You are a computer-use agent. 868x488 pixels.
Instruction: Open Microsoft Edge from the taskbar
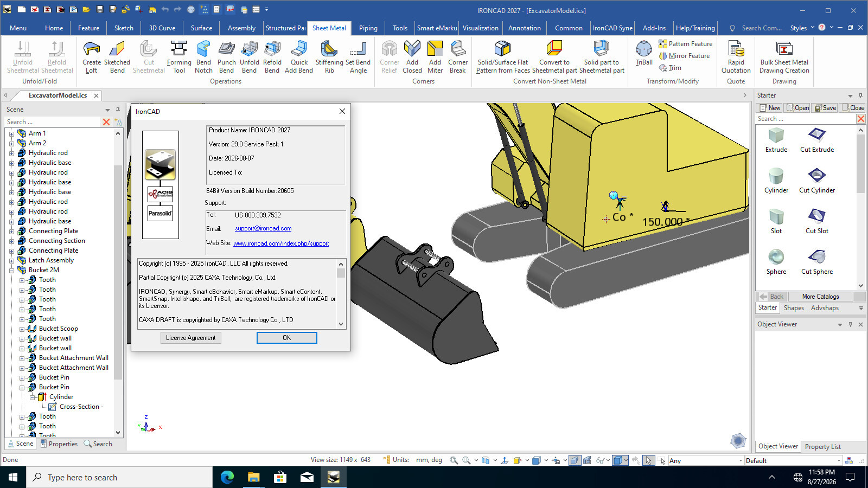point(227,477)
